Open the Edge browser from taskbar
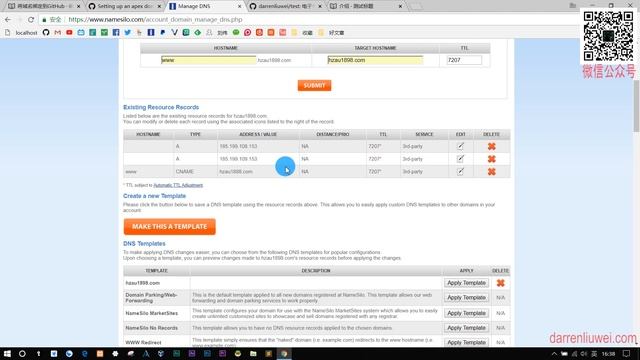 click(x=84, y=353)
